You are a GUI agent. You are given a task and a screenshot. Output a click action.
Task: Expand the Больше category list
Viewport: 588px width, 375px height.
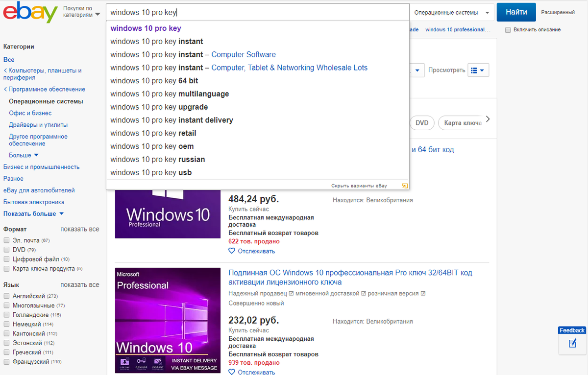[24, 155]
